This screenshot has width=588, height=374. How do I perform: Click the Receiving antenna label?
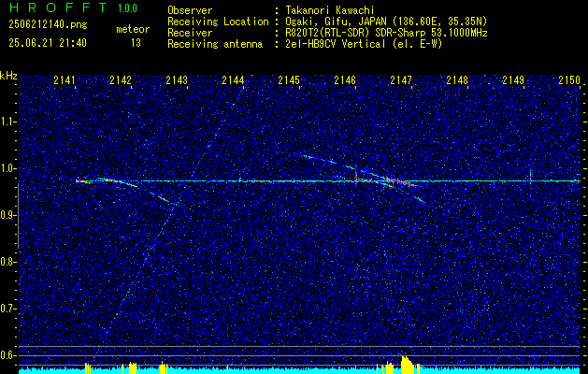coord(215,44)
